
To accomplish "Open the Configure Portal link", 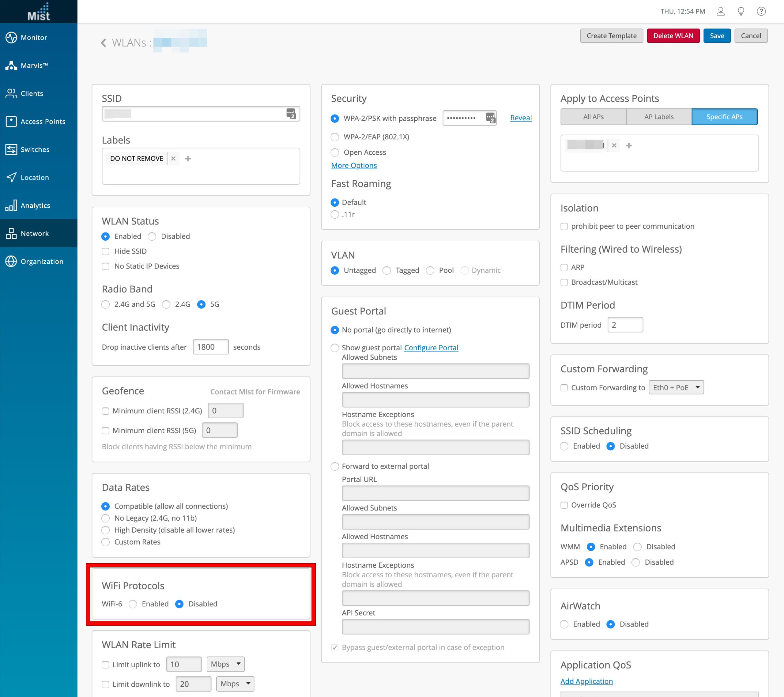I will click(x=431, y=348).
